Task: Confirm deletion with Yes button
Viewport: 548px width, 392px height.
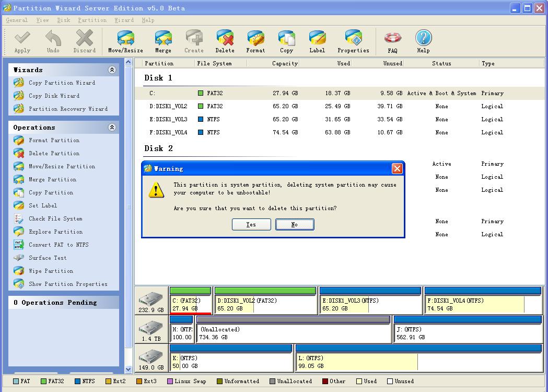Action: (x=251, y=225)
